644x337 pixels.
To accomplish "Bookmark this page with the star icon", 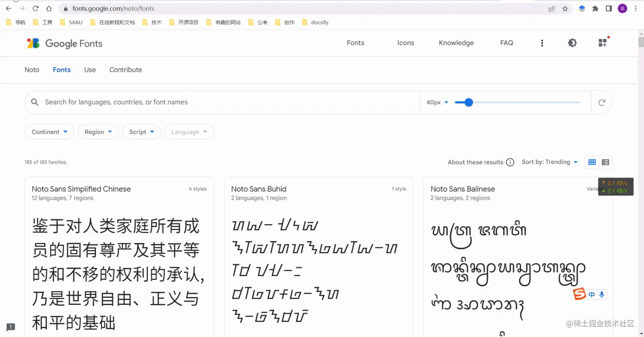I will 565,9.
